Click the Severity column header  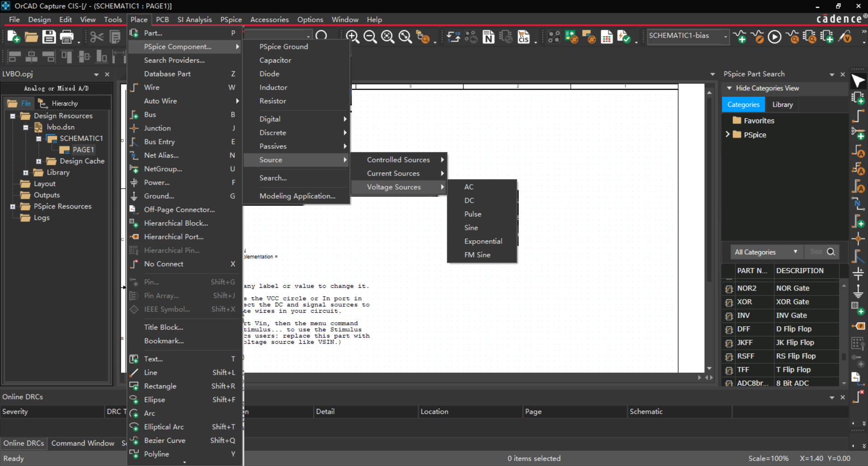click(x=52, y=412)
